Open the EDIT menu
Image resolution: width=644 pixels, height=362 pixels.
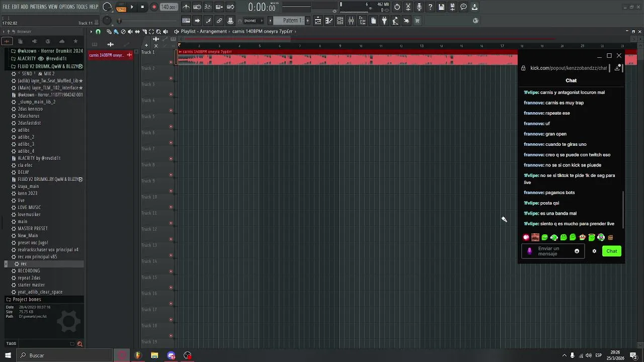point(16,7)
